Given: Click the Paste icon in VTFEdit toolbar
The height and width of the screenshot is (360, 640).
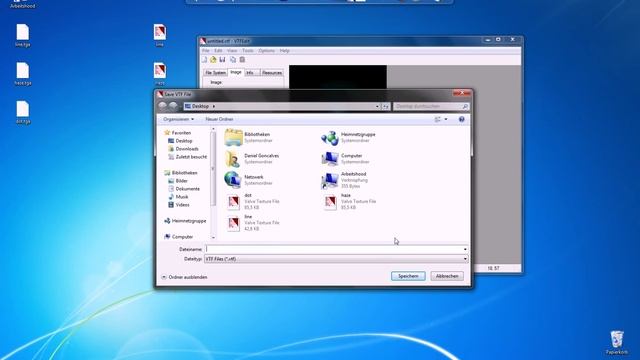Looking at the screenshot, I should coord(242,60).
